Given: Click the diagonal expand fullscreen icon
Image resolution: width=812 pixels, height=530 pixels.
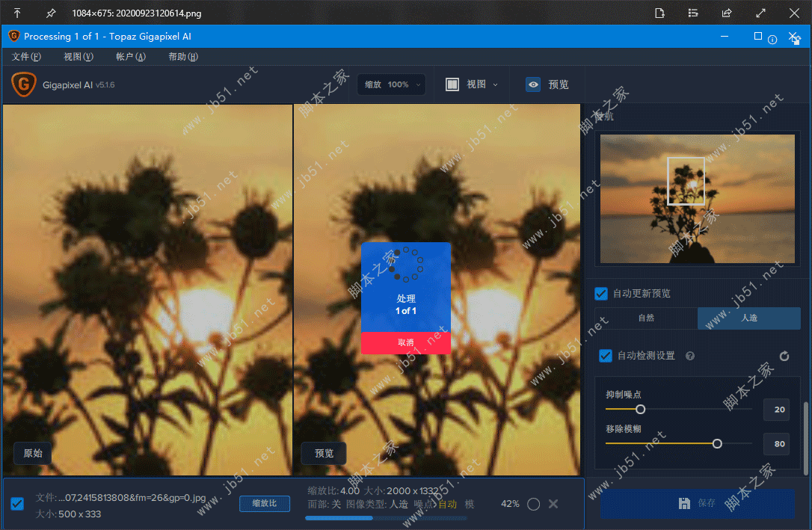Looking at the screenshot, I should 760,13.
